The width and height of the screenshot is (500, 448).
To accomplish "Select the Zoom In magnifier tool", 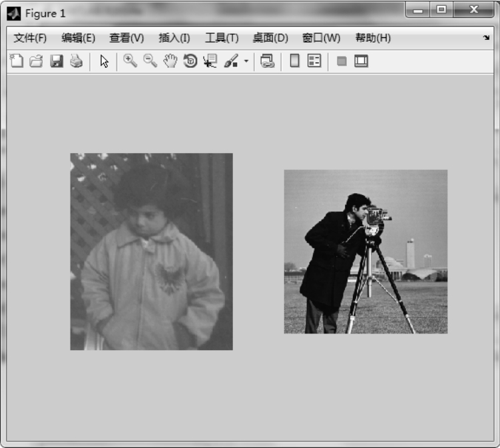I will [130, 61].
